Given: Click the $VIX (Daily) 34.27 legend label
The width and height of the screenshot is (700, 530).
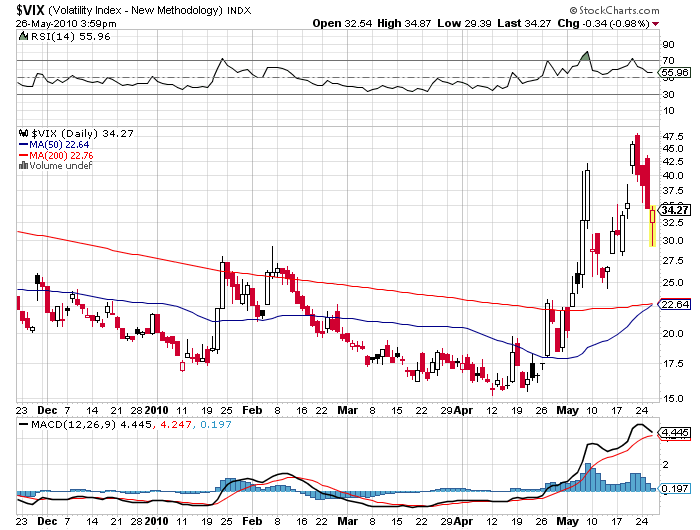Looking at the screenshot, I should [x=82, y=134].
